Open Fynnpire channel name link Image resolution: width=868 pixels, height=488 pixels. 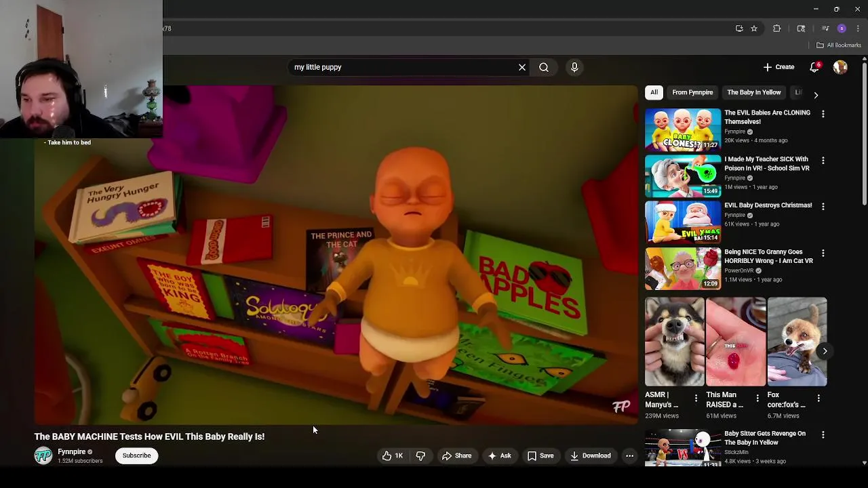point(71,451)
